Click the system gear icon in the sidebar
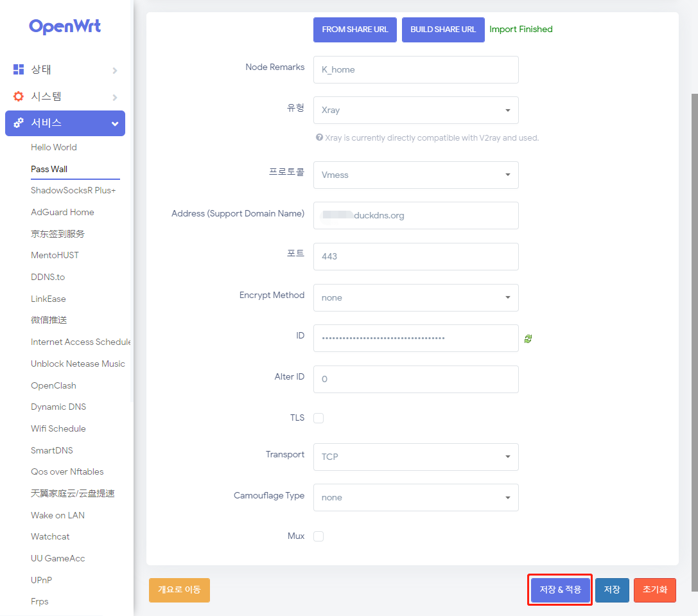This screenshot has width=698, height=616. pos(18,96)
